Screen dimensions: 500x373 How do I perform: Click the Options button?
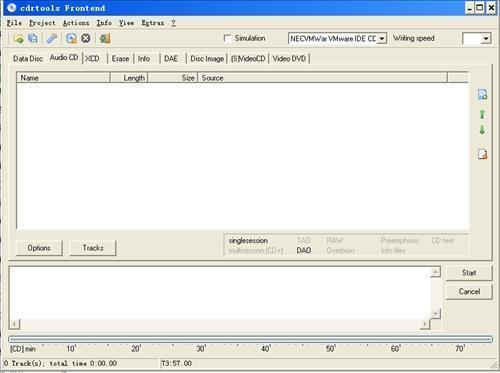[39, 248]
